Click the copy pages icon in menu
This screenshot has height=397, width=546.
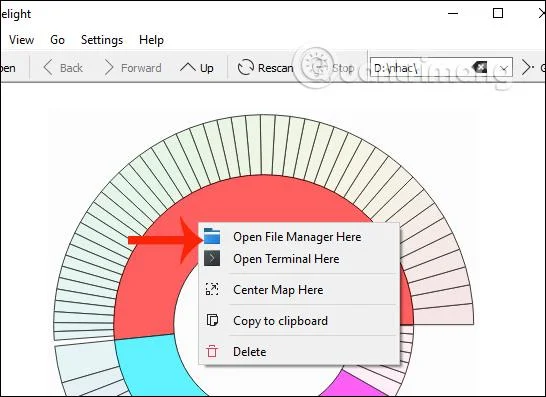(x=212, y=320)
